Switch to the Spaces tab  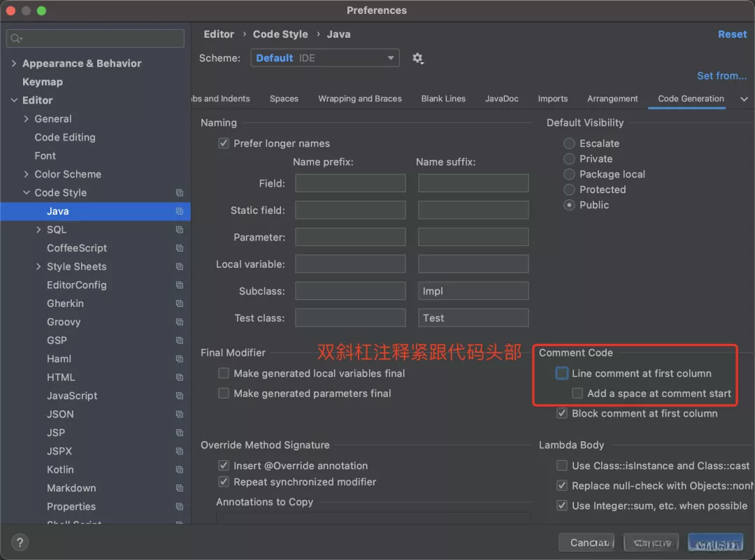tap(284, 99)
